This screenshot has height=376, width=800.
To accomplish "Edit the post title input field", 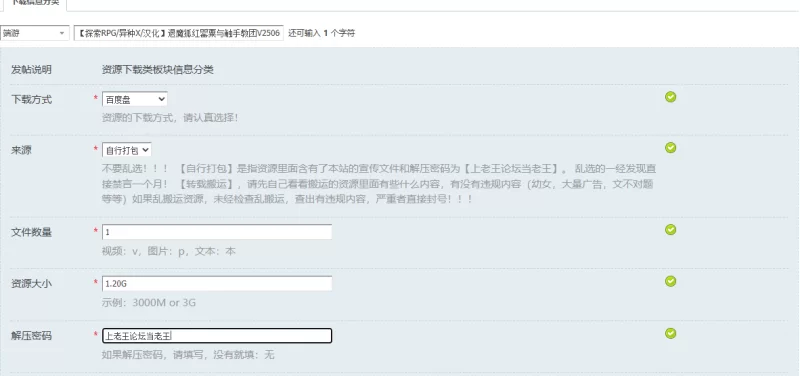I will (179, 33).
